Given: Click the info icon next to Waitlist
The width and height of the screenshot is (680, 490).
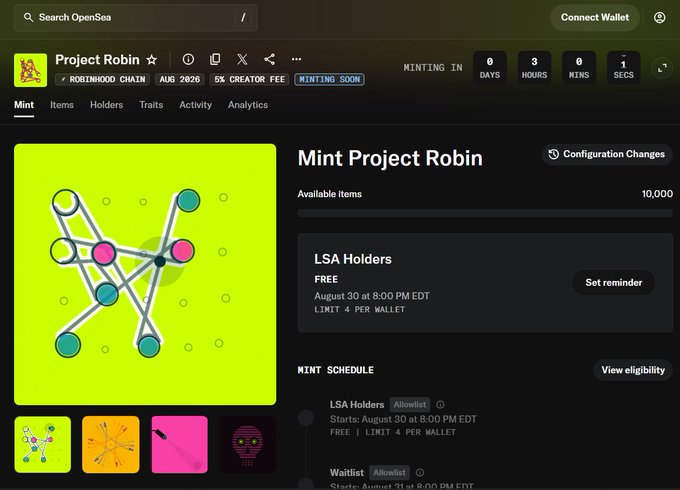Looking at the screenshot, I should (x=420, y=473).
